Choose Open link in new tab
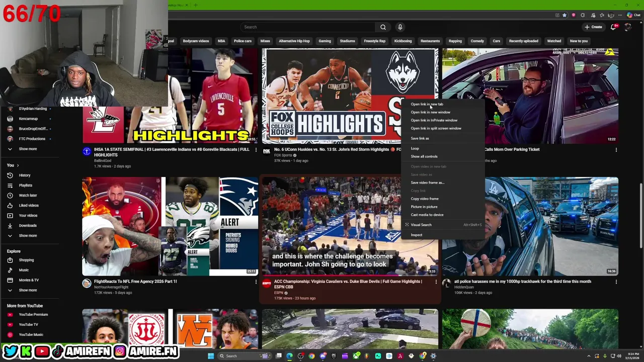 click(427, 104)
